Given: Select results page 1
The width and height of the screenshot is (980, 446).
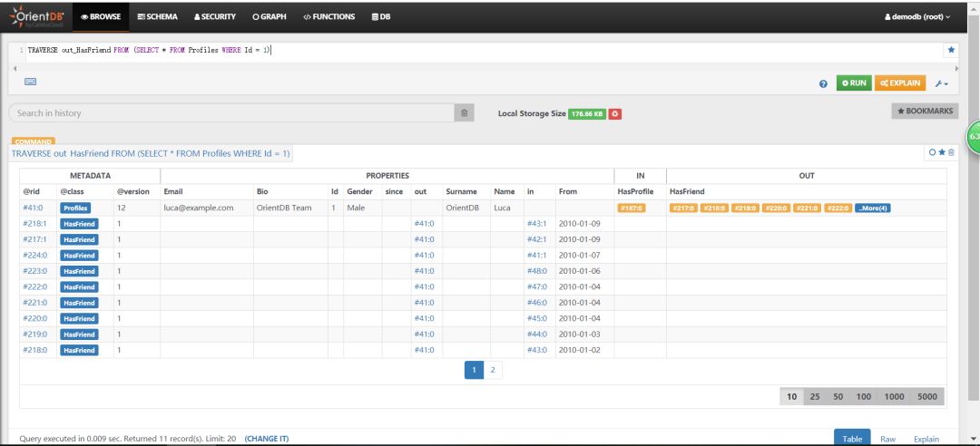Looking at the screenshot, I should tap(474, 371).
